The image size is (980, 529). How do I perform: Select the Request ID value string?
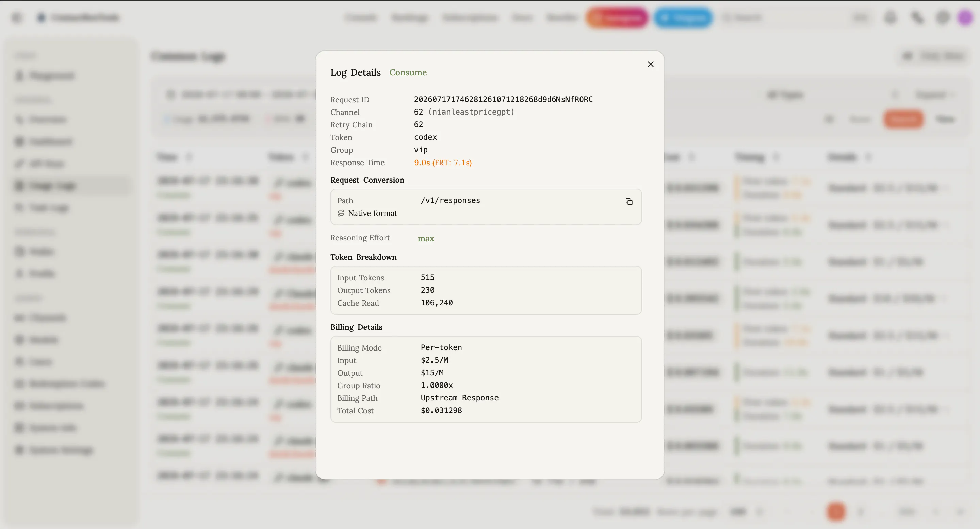pos(503,99)
